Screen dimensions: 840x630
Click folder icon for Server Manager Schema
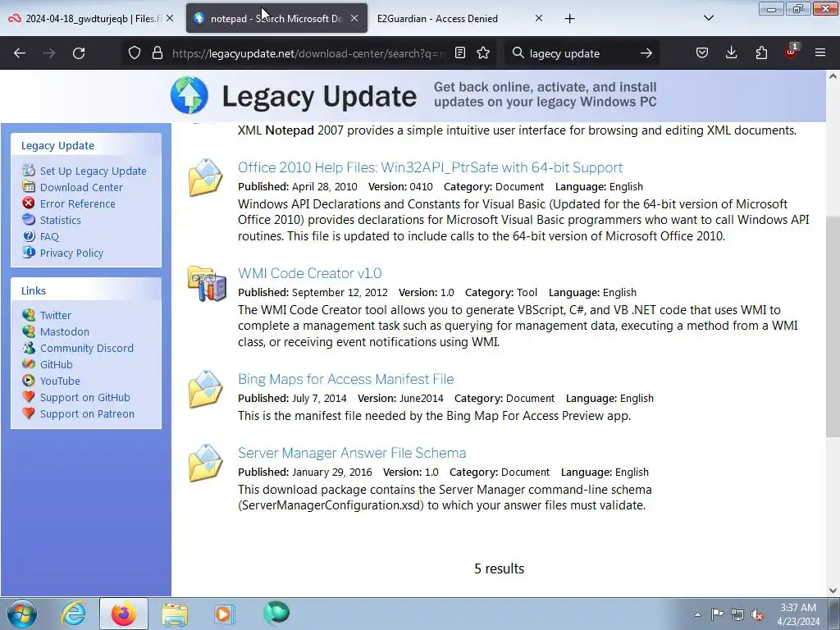pyautogui.click(x=205, y=463)
